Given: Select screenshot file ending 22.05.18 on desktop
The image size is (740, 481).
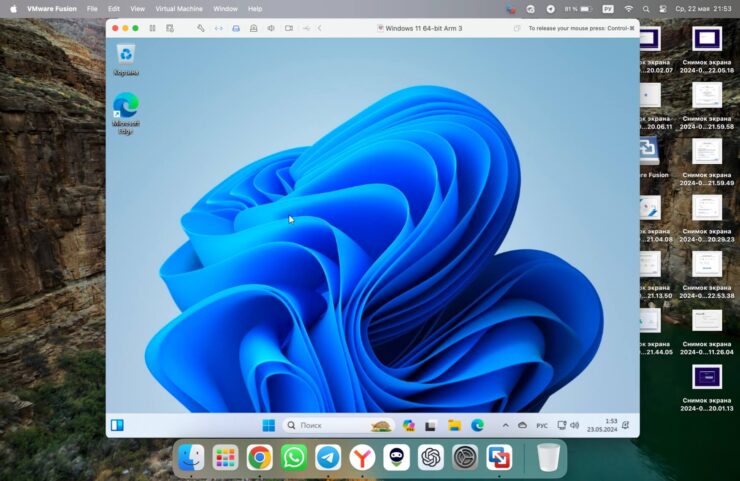Looking at the screenshot, I should [706, 50].
